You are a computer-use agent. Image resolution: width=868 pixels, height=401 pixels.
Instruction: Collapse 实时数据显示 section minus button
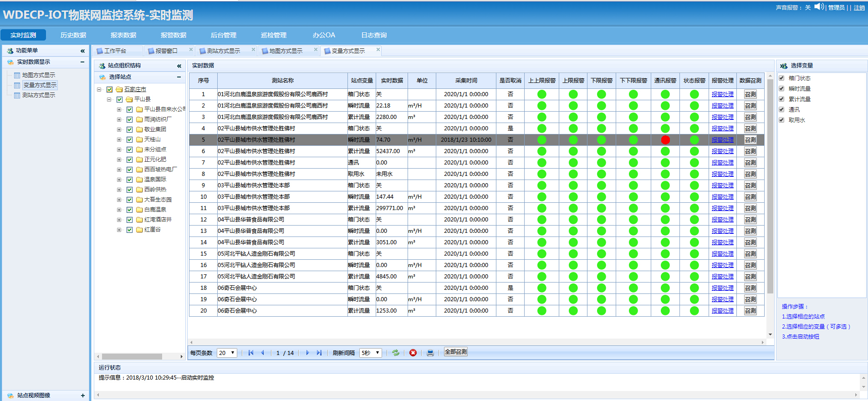click(x=82, y=62)
